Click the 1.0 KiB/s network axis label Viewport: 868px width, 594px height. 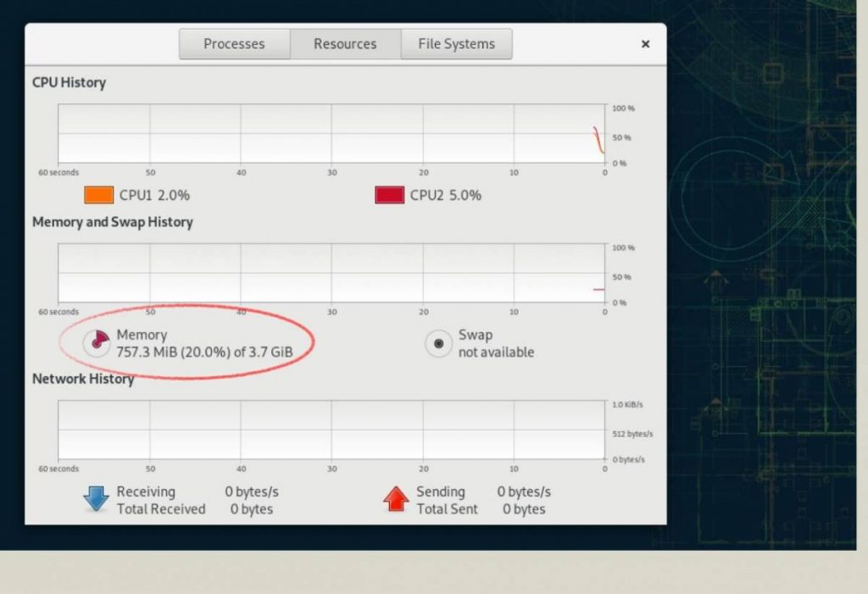point(628,405)
